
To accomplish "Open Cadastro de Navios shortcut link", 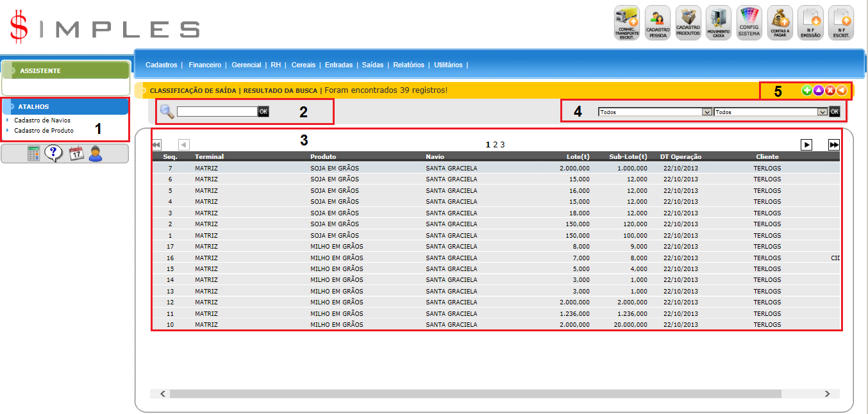I will 42,120.
